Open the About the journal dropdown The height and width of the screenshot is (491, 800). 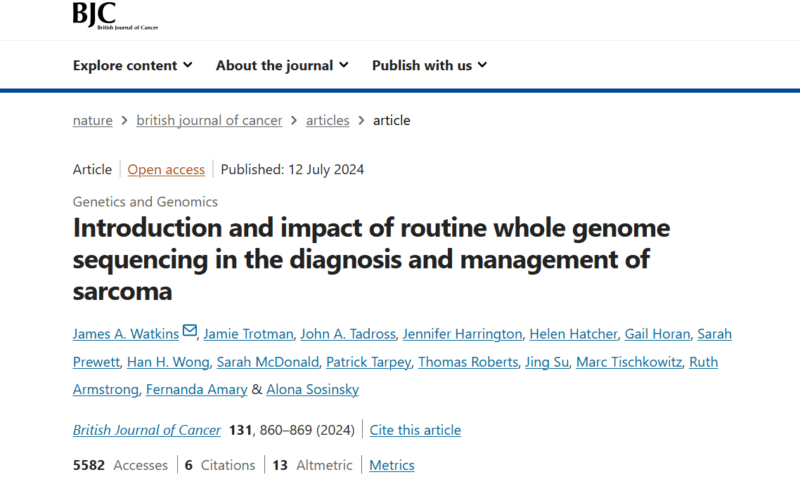282,65
